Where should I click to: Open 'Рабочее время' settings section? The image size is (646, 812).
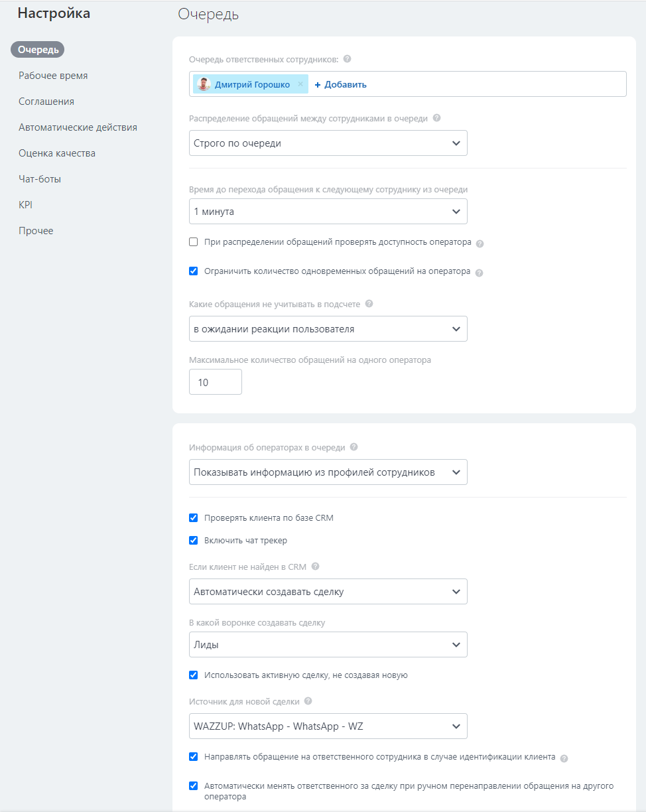pyautogui.click(x=53, y=76)
